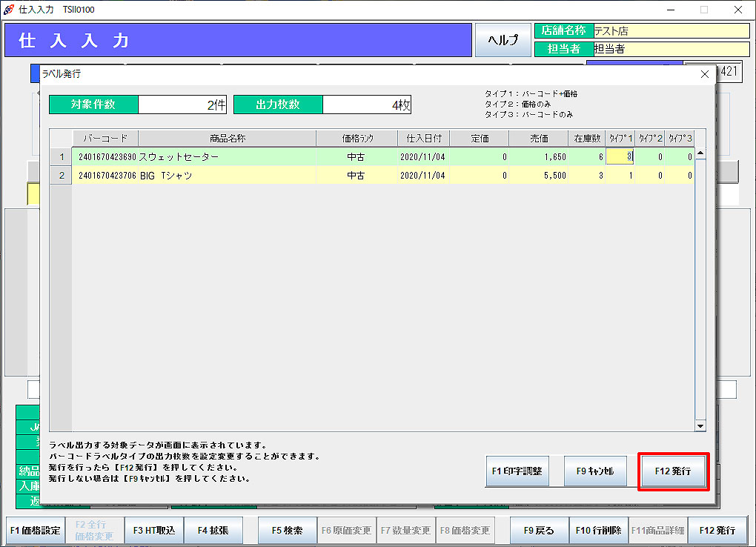
Task: Open F1 印字調整 print adjustment
Action: [x=517, y=471]
